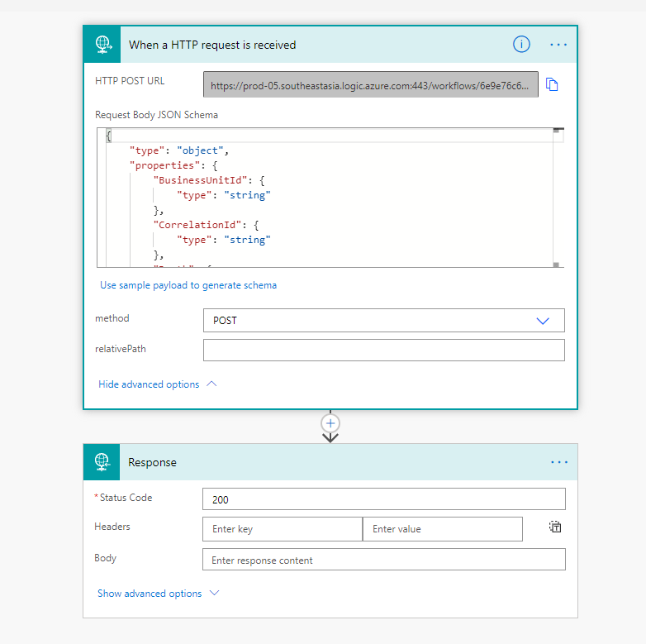Click the HTTP request trigger globe icon

pos(102,45)
